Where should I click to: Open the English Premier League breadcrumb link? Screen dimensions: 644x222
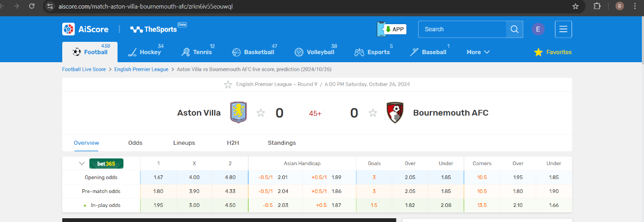click(141, 69)
